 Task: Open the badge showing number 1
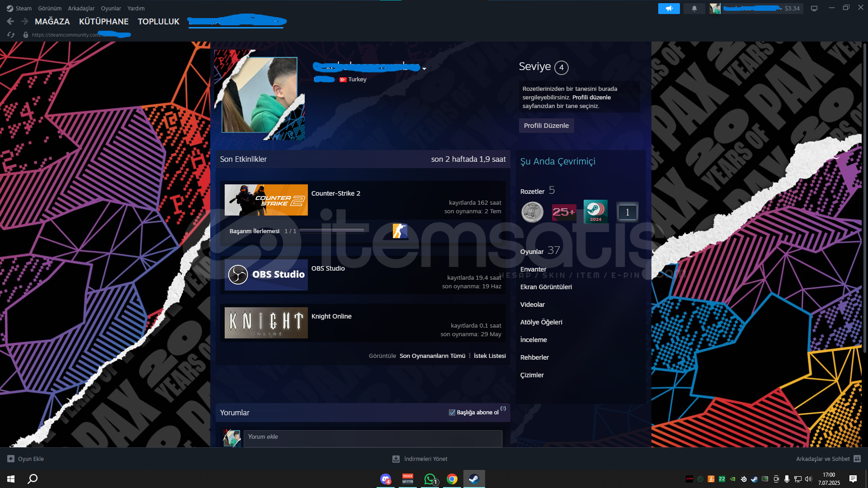click(x=627, y=212)
